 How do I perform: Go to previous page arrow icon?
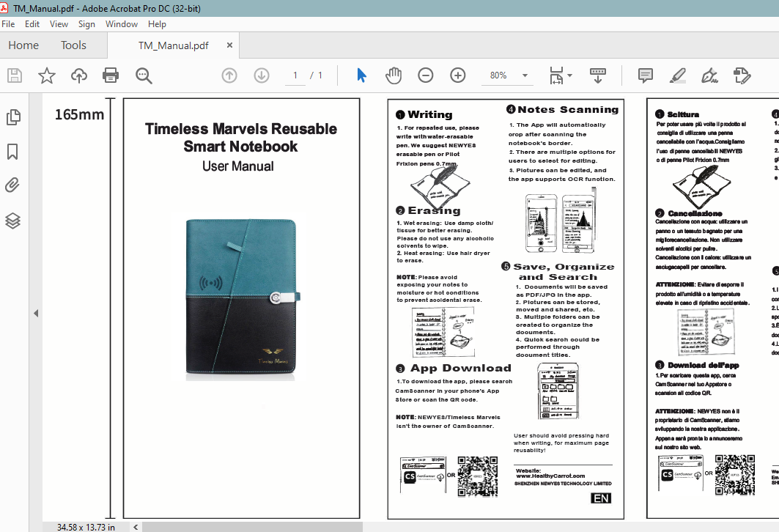pyautogui.click(x=229, y=75)
